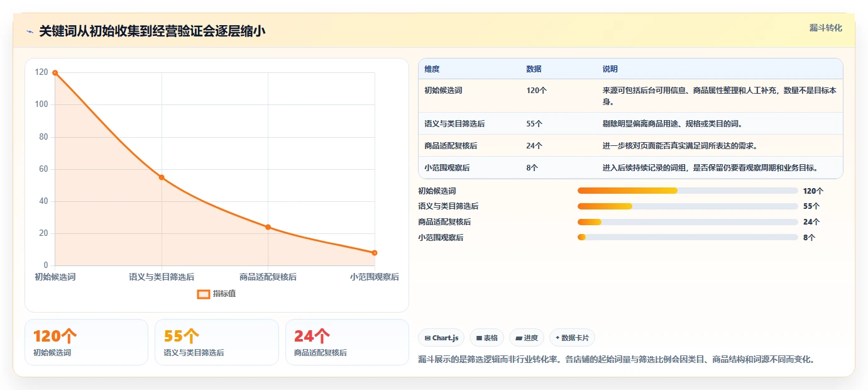Image resolution: width=868 pixels, height=390 pixels.
Task: Select the chart data point at 初始候选词
Action: tap(55, 73)
